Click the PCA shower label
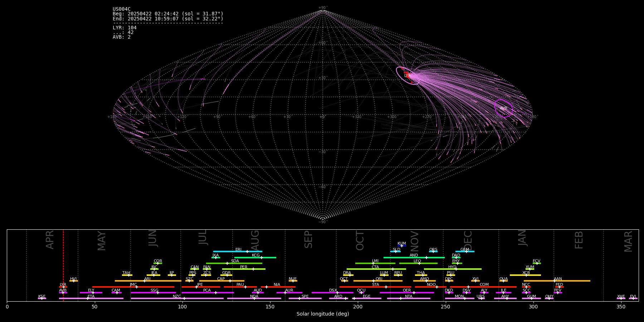The width and height of the screenshot is (644, 322). coord(207,291)
